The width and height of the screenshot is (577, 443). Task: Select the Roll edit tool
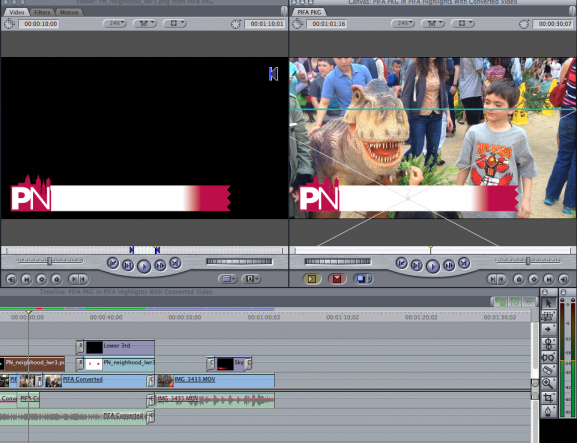pos(548,343)
